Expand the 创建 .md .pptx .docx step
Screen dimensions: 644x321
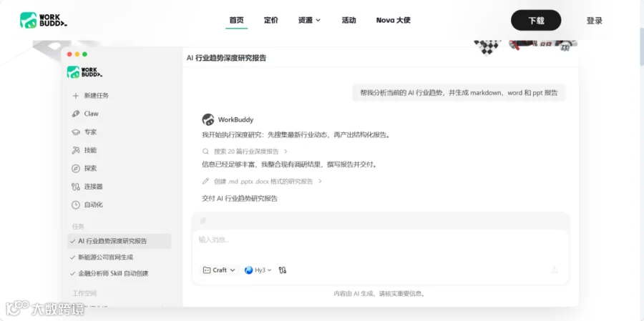pyautogui.click(x=268, y=182)
